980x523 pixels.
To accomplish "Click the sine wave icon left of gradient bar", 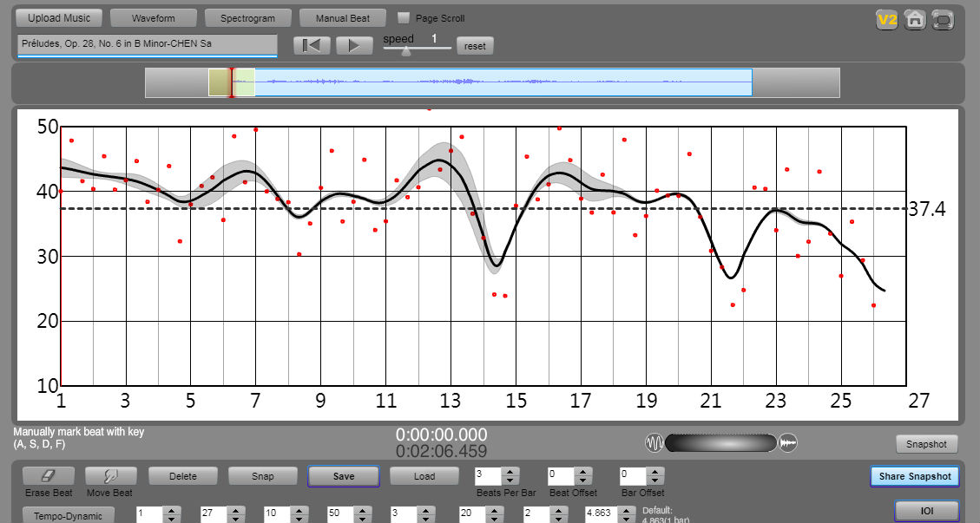I will pos(654,443).
